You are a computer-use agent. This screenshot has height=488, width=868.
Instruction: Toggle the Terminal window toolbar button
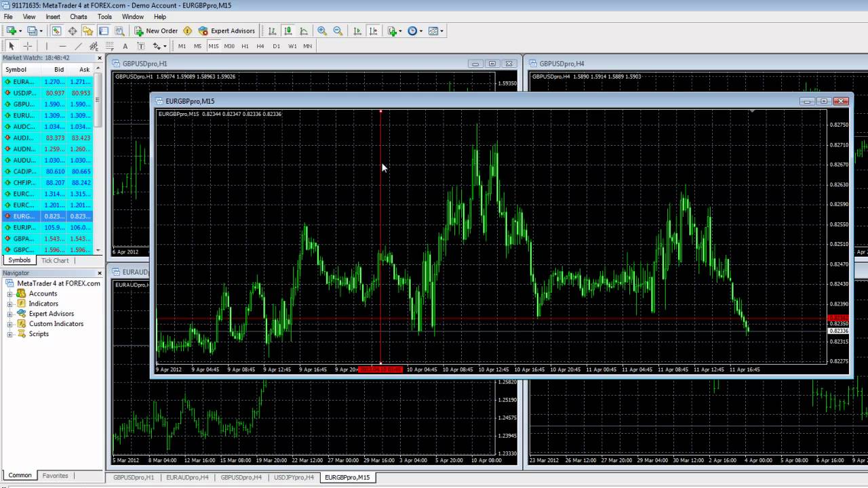coord(103,30)
